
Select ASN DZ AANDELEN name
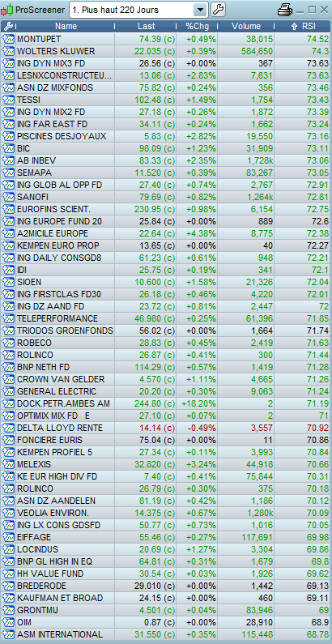(x=56, y=501)
